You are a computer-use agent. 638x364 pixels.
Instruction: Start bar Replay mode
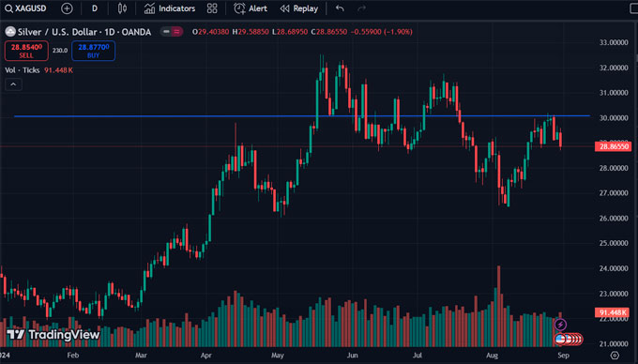click(299, 8)
